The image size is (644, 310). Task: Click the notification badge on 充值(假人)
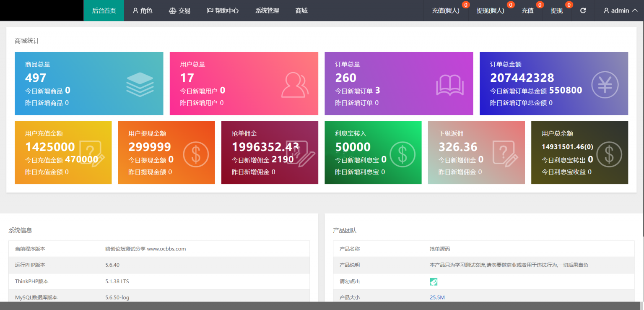coord(465,5)
